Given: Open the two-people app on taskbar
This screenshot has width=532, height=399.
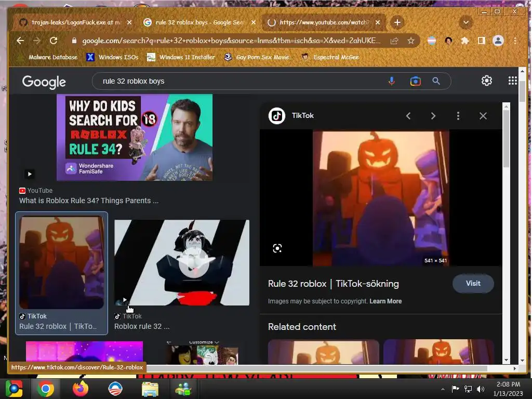Looking at the screenshot, I should click(183, 389).
